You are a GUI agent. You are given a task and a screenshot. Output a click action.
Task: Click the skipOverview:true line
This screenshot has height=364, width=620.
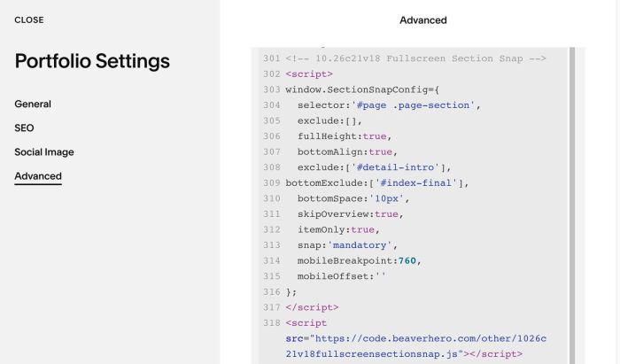pyautogui.click(x=351, y=214)
